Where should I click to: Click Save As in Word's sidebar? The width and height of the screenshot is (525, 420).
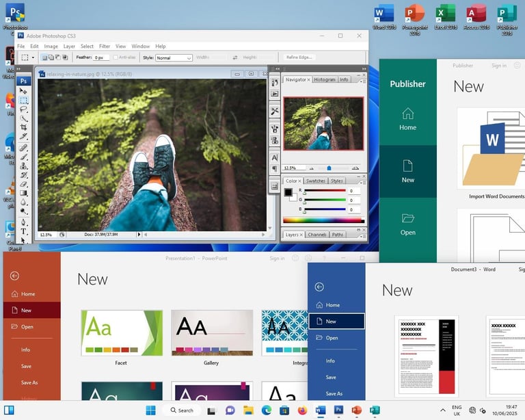(334, 393)
